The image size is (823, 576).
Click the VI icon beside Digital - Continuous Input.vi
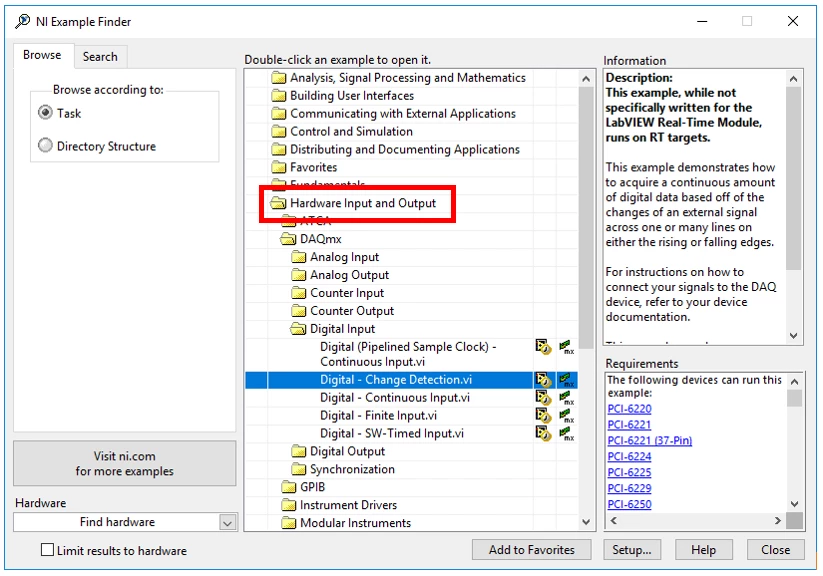pos(543,397)
